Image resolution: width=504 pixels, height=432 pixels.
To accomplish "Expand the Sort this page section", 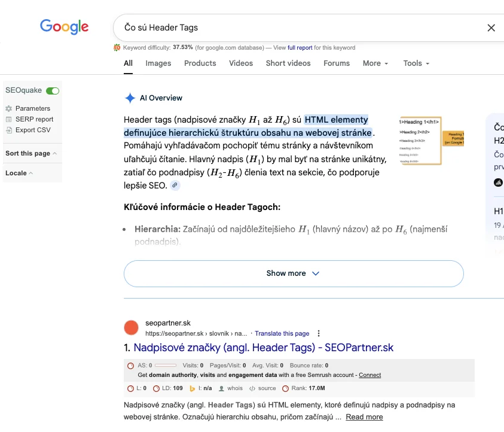I will point(31,153).
